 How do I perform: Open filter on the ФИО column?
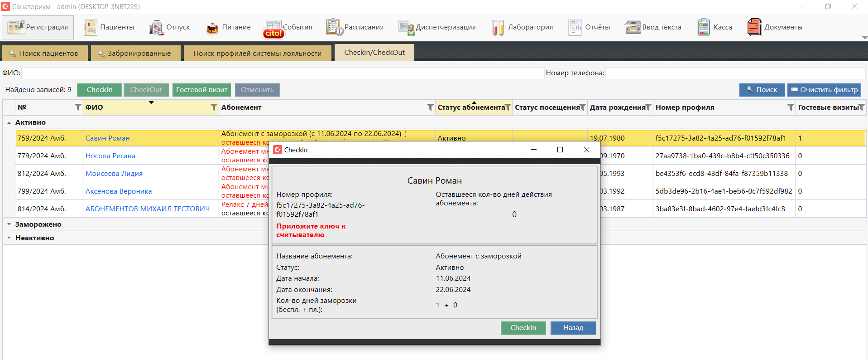pos(214,107)
